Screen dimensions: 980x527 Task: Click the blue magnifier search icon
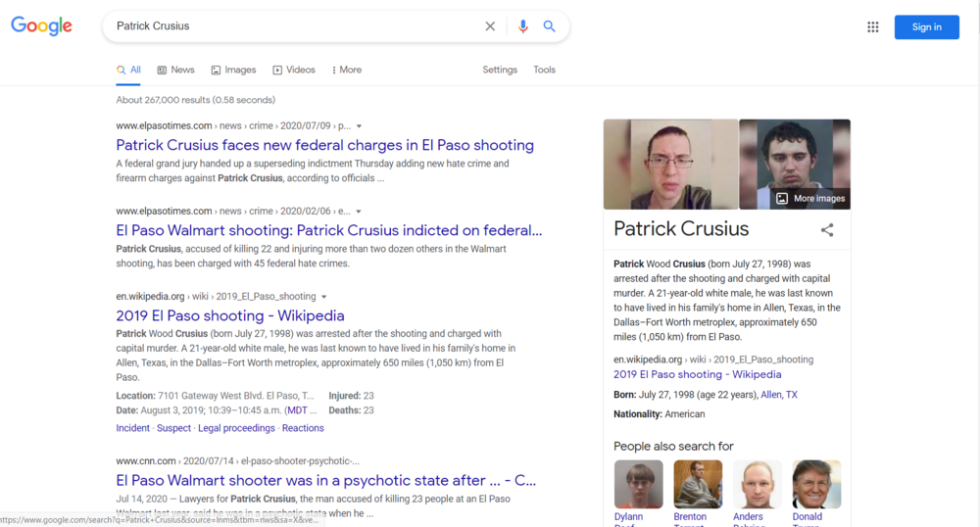[549, 26]
